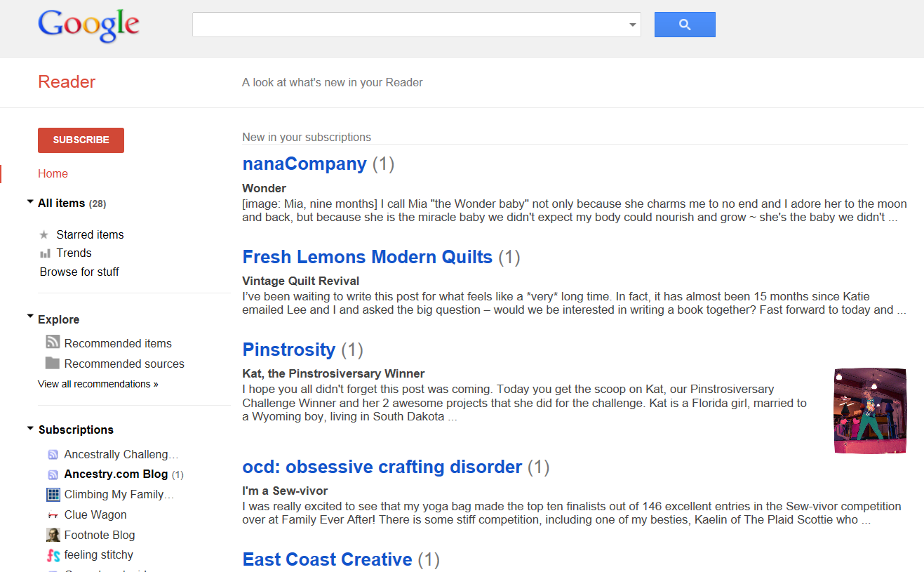Collapse the All items section
Screen dimensions: 924x572
pos(29,201)
